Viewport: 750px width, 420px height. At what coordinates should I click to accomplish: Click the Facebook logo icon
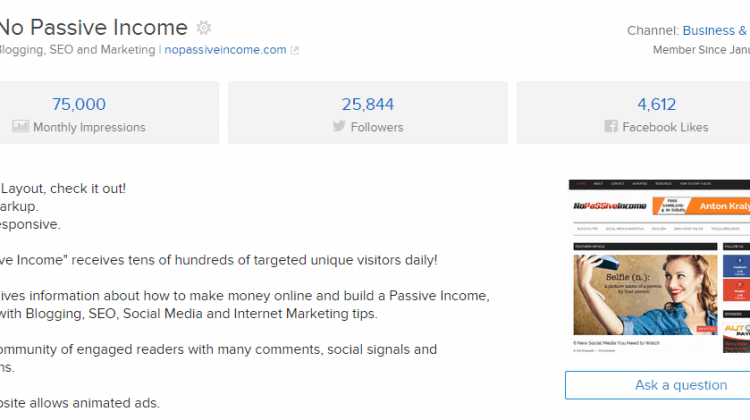pos(611,126)
